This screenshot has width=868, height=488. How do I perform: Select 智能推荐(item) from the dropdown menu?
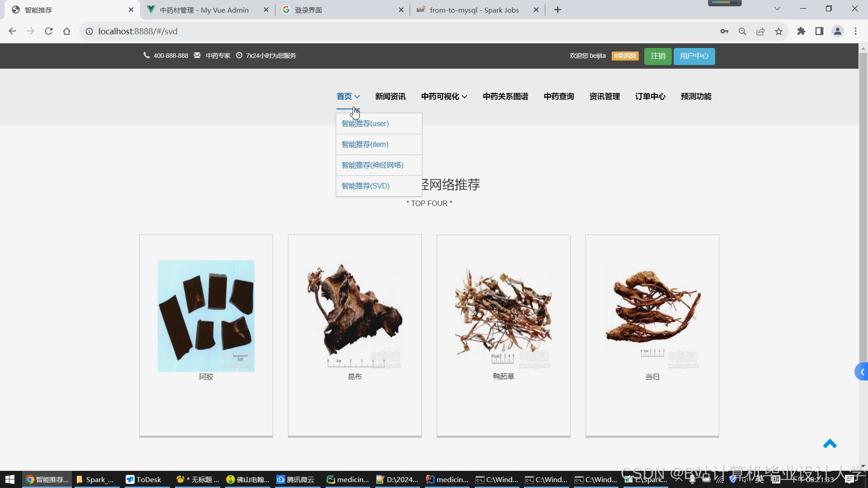[365, 144]
